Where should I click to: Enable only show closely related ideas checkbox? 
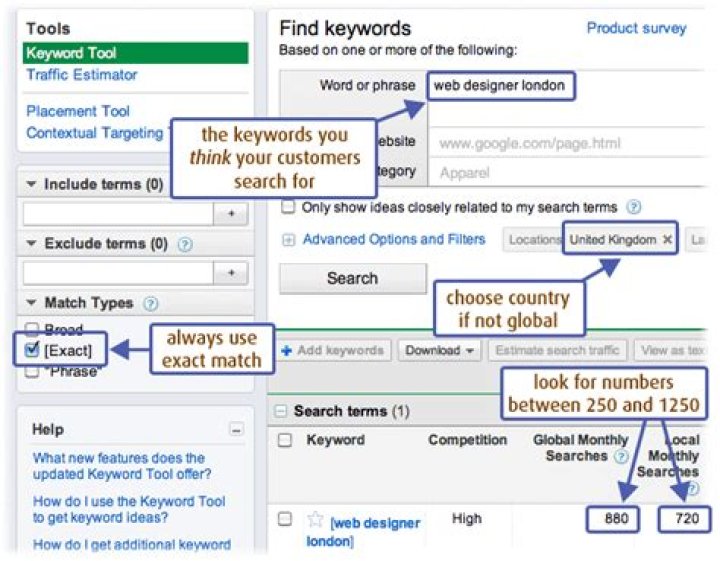pyautogui.click(x=288, y=208)
